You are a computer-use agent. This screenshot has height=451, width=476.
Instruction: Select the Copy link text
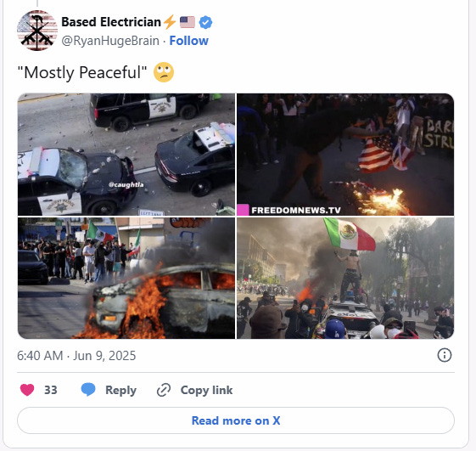coord(206,390)
